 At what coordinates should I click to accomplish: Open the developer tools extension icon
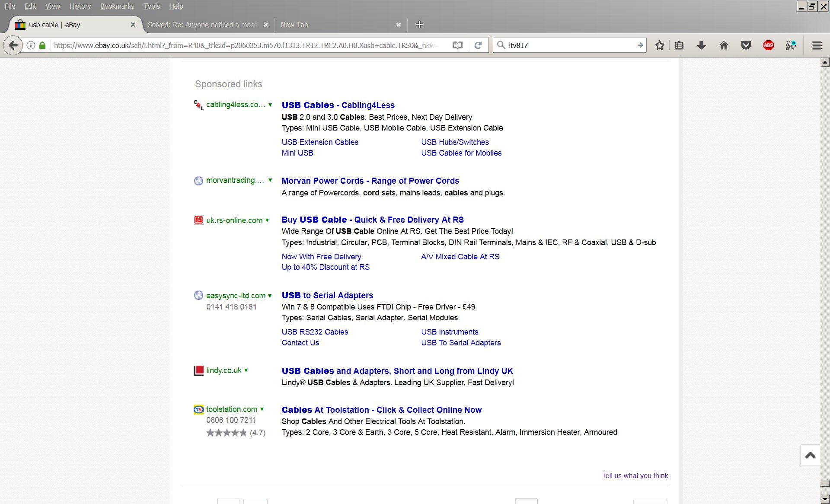point(791,45)
